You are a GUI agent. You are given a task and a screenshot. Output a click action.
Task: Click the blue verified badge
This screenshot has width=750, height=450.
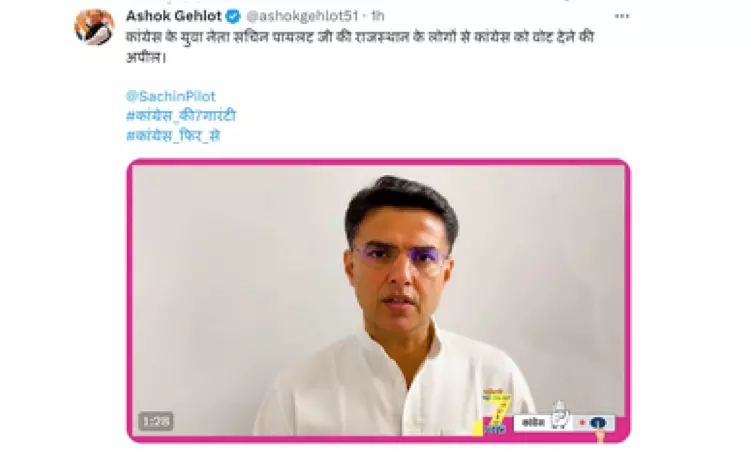pos(233,17)
